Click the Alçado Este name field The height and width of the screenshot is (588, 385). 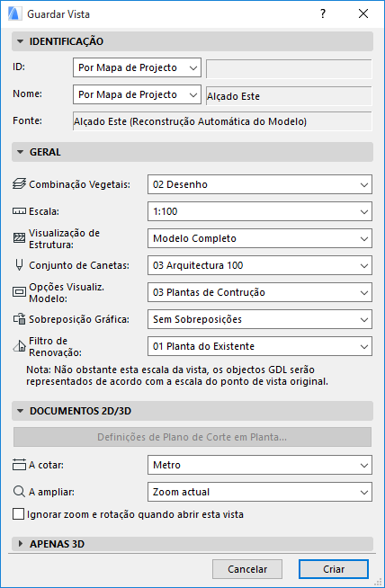(289, 96)
